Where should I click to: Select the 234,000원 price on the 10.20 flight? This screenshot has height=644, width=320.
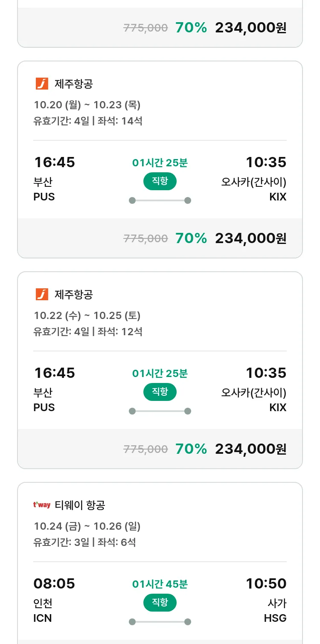click(x=250, y=238)
